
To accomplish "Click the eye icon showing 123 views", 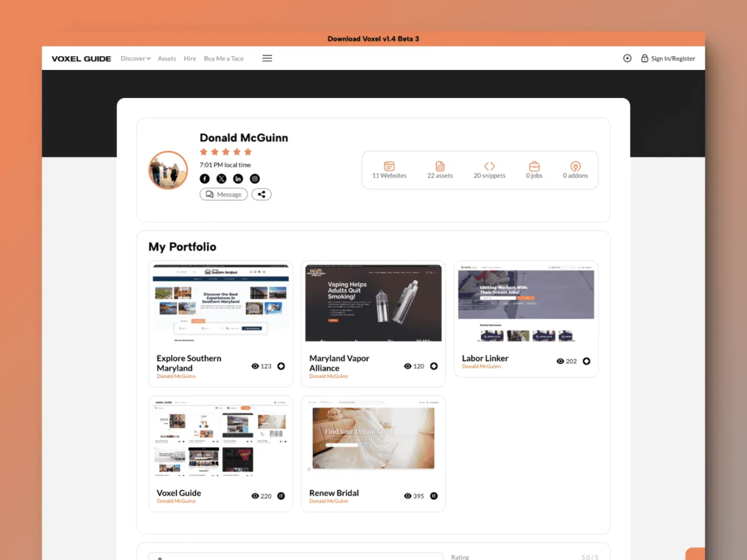I will pos(255,366).
